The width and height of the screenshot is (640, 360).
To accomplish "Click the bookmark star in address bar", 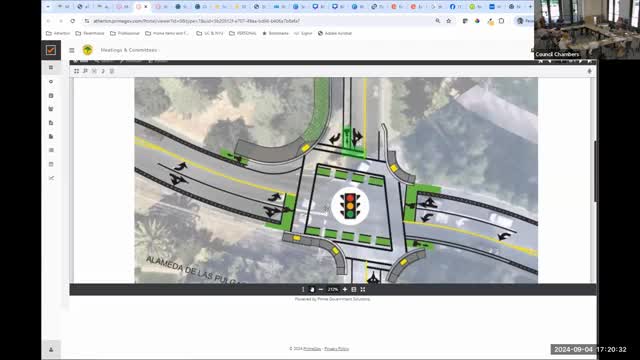I will tap(449, 21).
